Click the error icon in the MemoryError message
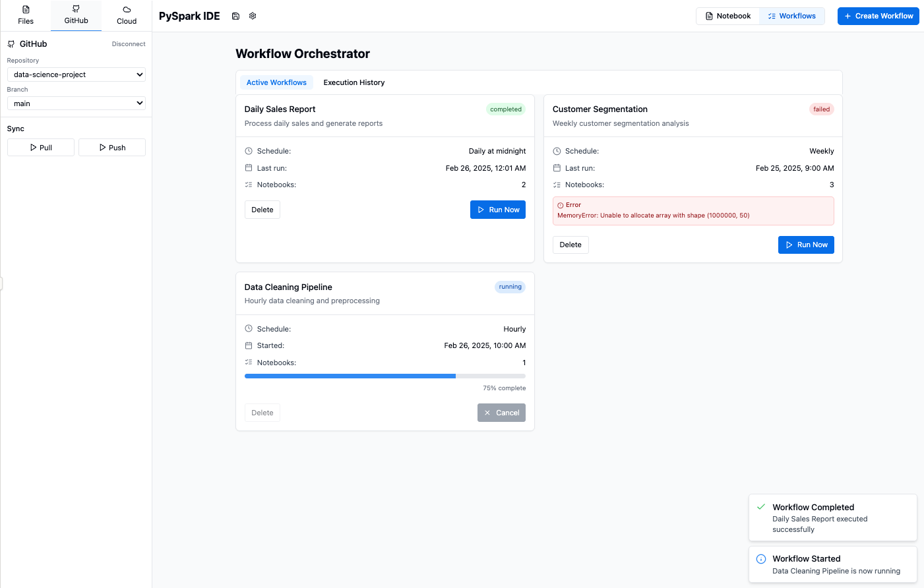 [561, 204]
